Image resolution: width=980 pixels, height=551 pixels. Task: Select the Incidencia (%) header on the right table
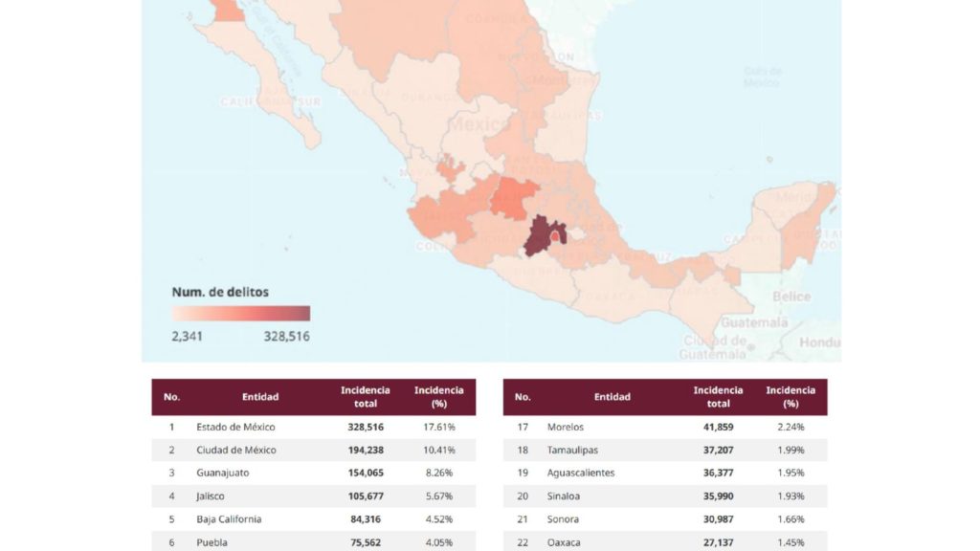click(x=791, y=396)
